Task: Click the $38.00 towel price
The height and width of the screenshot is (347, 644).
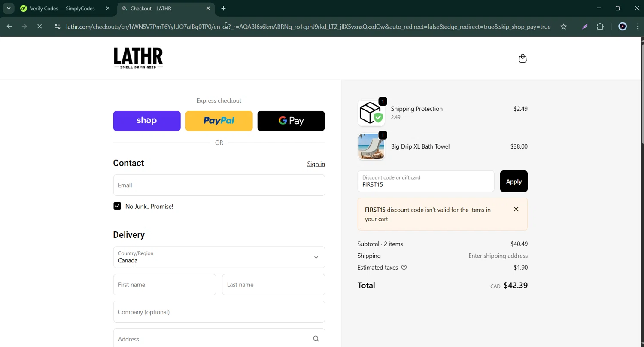Action: (519, 146)
